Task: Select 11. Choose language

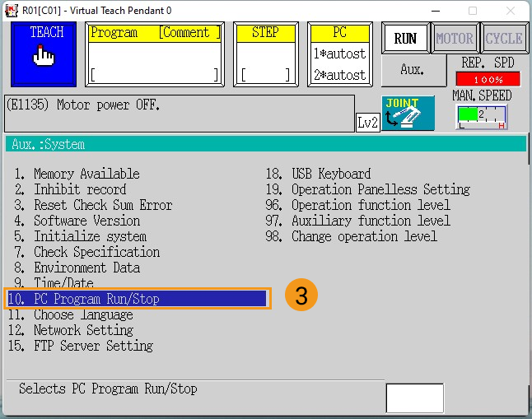Action: pyautogui.click(x=71, y=314)
